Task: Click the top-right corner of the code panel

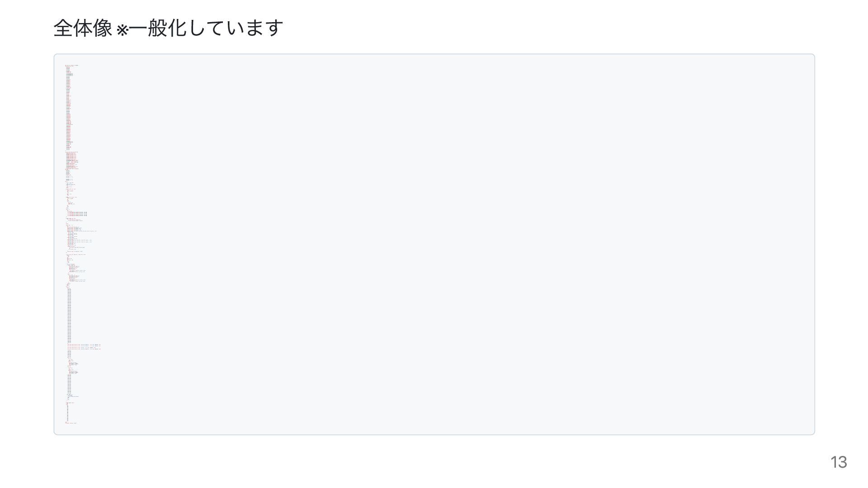Action: coord(812,57)
